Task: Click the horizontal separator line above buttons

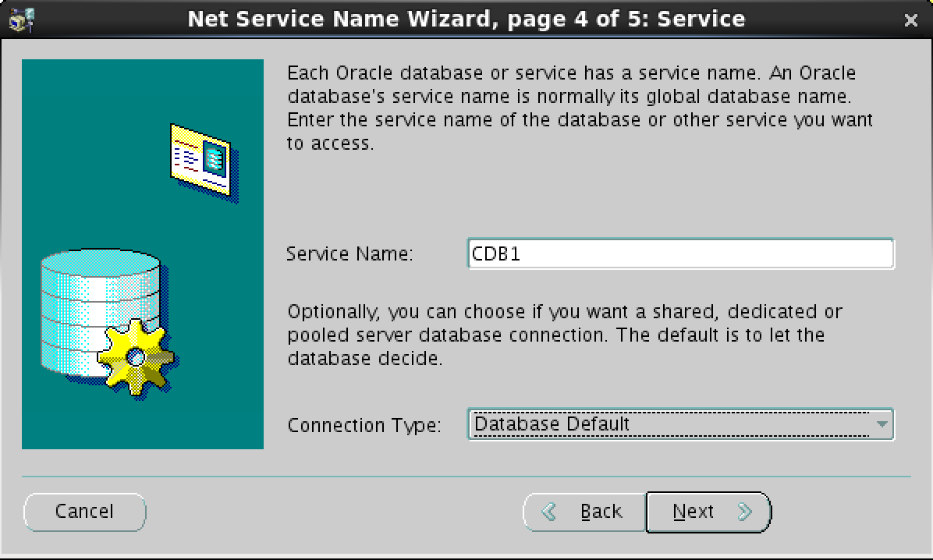Action: pos(466,476)
